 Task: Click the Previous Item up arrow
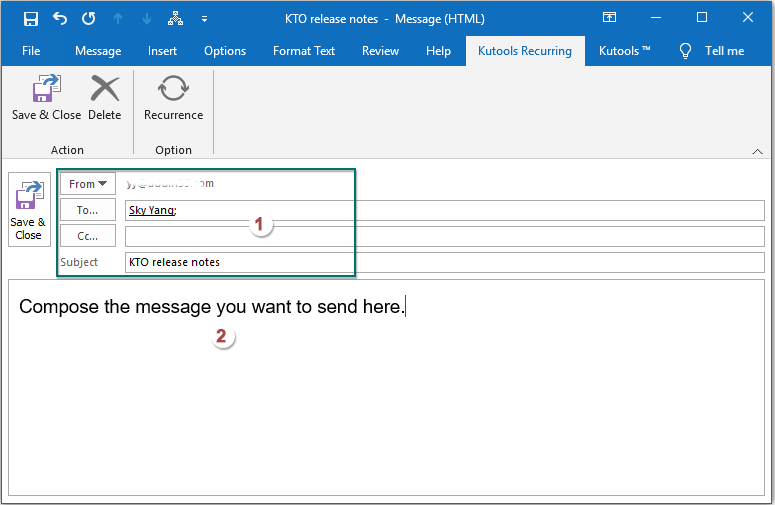click(118, 19)
